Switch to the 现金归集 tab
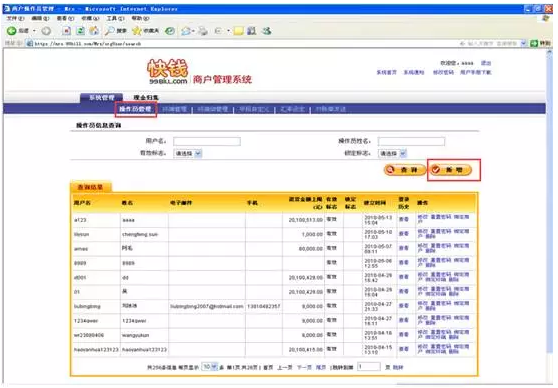The image size is (558, 388). 146,98
